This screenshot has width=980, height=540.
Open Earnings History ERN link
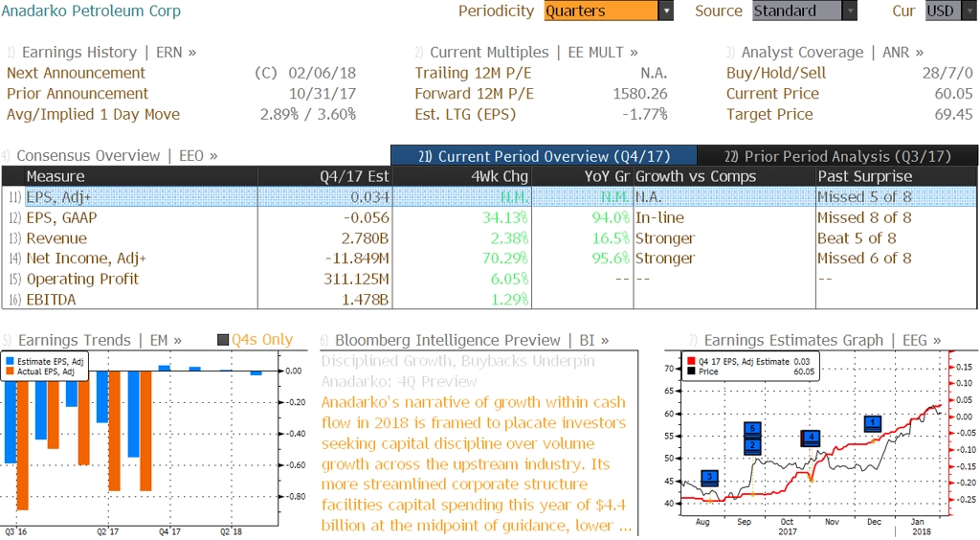[x=109, y=53]
